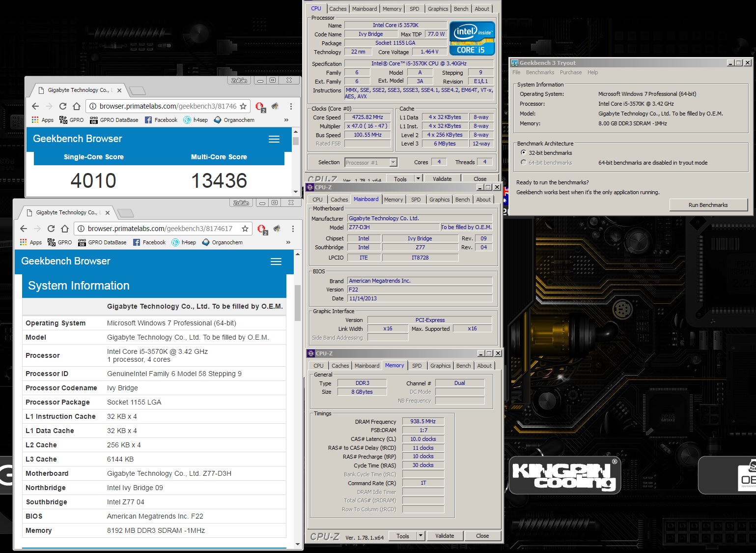Click Validate in the CPU-Z Memory window
Screen dimensions: 756x553
(x=445, y=536)
